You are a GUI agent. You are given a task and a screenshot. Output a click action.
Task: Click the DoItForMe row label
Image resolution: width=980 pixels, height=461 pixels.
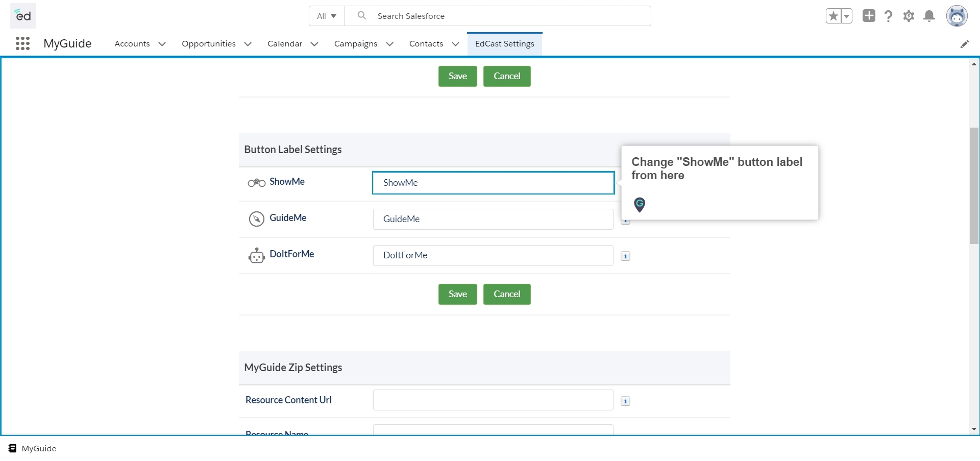pyautogui.click(x=291, y=254)
